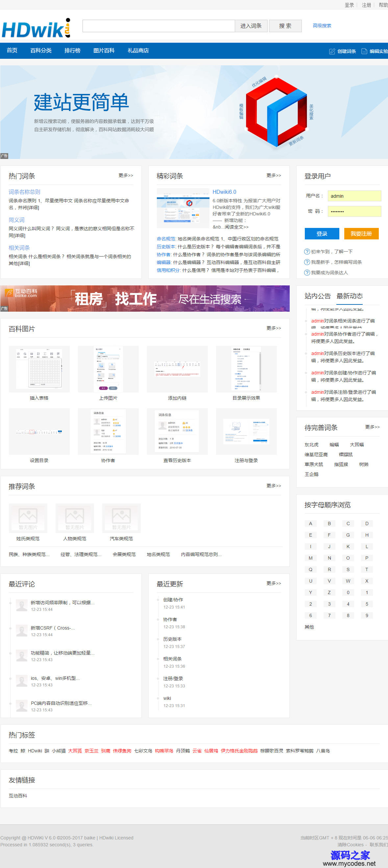Click the HDwiki logo
This screenshot has width=388, height=868.
pos(36,28)
